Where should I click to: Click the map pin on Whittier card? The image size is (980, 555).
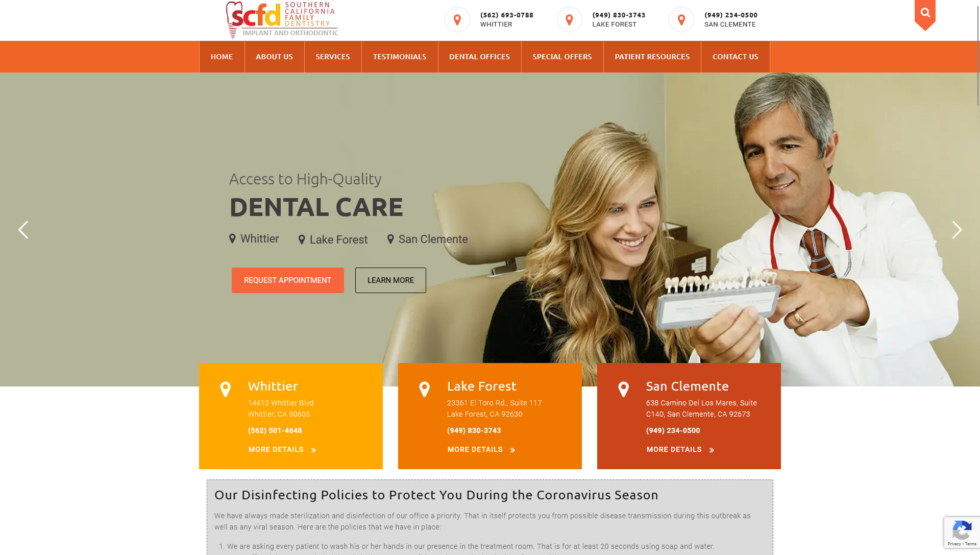[x=225, y=390]
